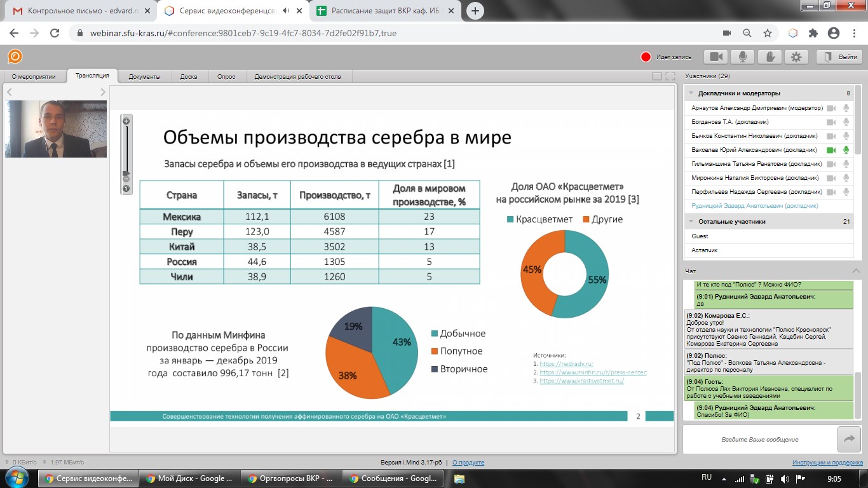The width and height of the screenshot is (868, 488).
Task: Open the nedradv.ru source link
Action: tap(566, 363)
